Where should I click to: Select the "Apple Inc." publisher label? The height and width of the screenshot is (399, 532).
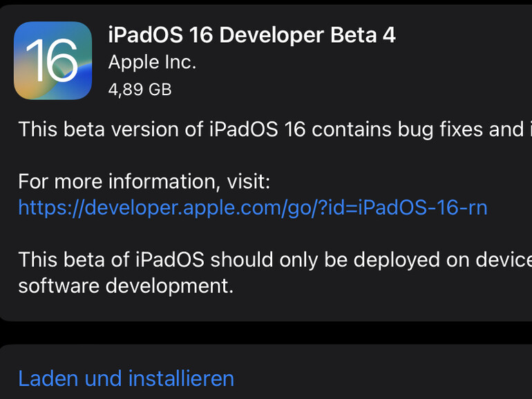click(x=152, y=62)
